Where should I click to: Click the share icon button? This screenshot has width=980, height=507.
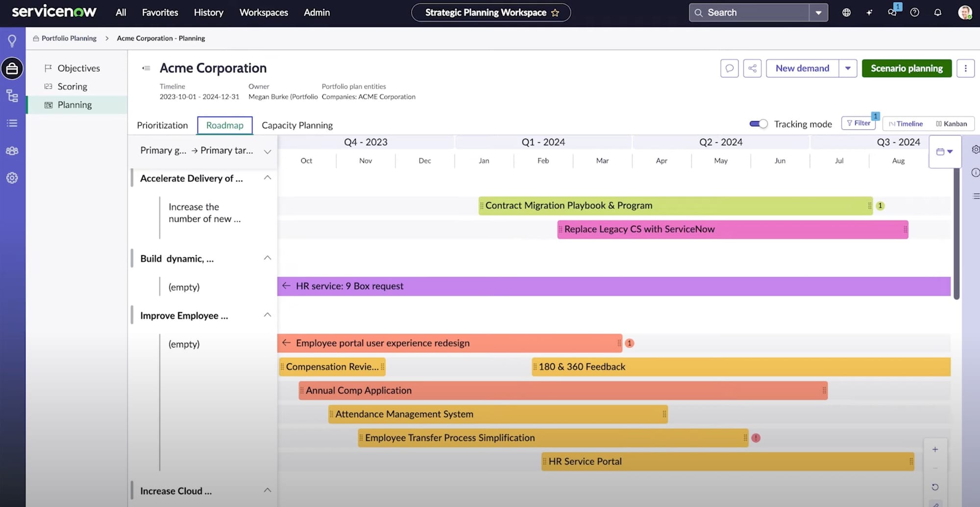[x=752, y=68]
